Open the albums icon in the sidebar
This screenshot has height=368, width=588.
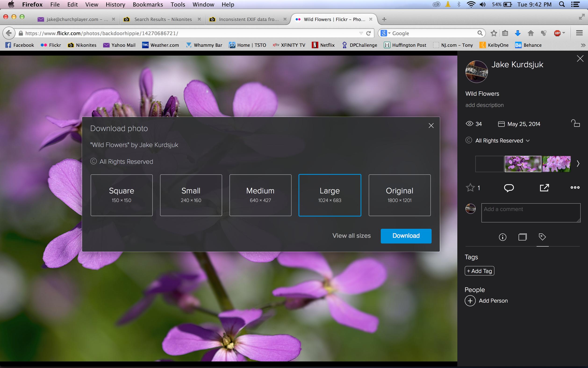pos(522,237)
